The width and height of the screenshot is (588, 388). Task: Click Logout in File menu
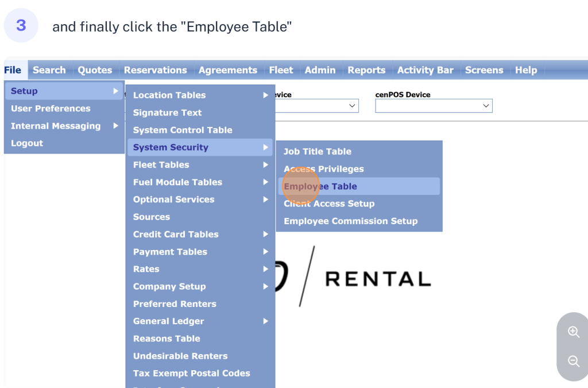[x=27, y=143]
